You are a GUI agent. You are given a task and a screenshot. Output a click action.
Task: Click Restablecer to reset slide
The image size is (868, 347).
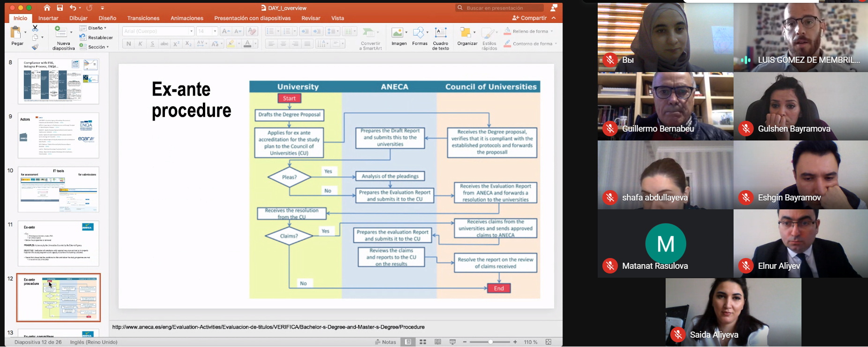pos(96,37)
